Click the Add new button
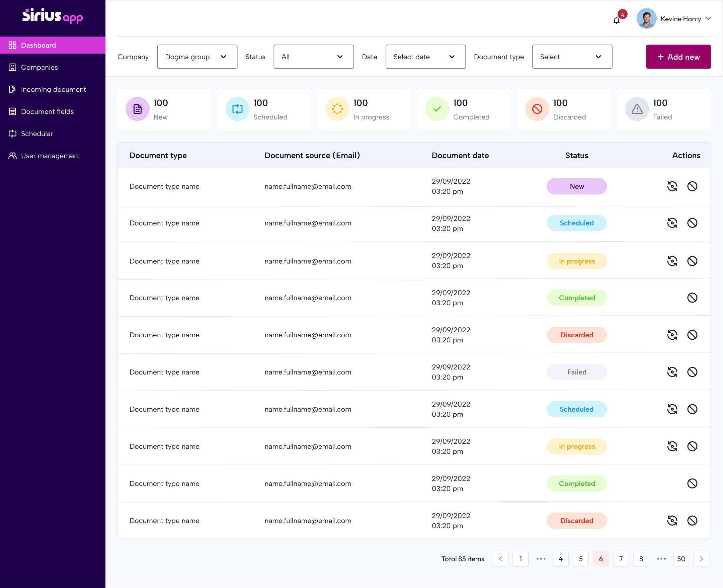Viewport: 723px width, 588px height. pos(678,57)
